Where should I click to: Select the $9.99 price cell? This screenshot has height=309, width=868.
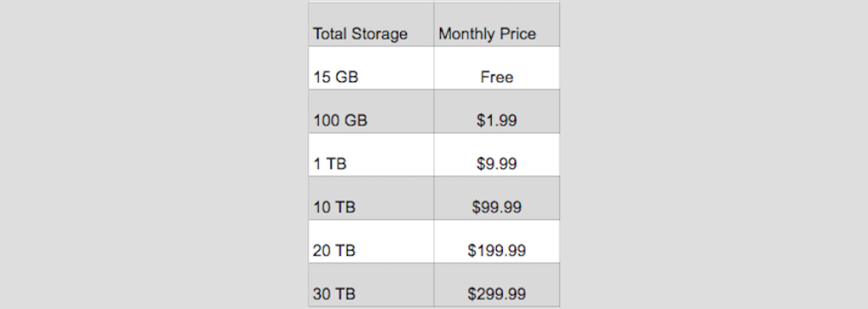(x=497, y=155)
